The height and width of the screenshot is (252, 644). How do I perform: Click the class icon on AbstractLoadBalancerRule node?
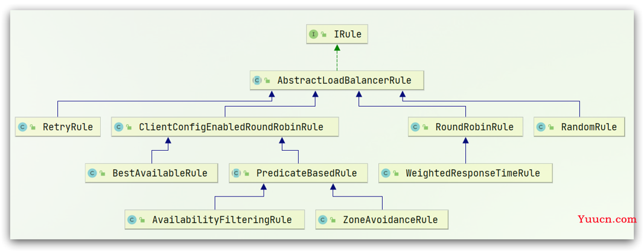(x=258, y=81)
